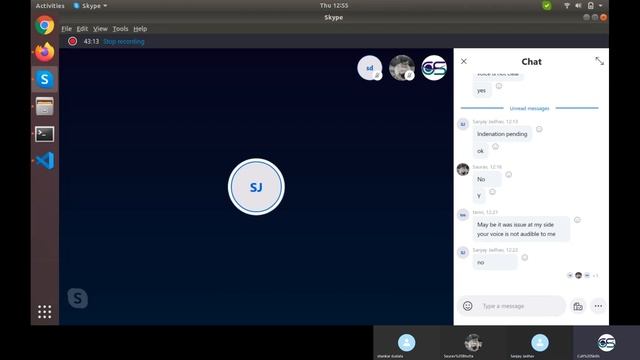This screenshot has height=360, width=640.
Task: Open the Files manager dock icon
Action: coord(44,107)
